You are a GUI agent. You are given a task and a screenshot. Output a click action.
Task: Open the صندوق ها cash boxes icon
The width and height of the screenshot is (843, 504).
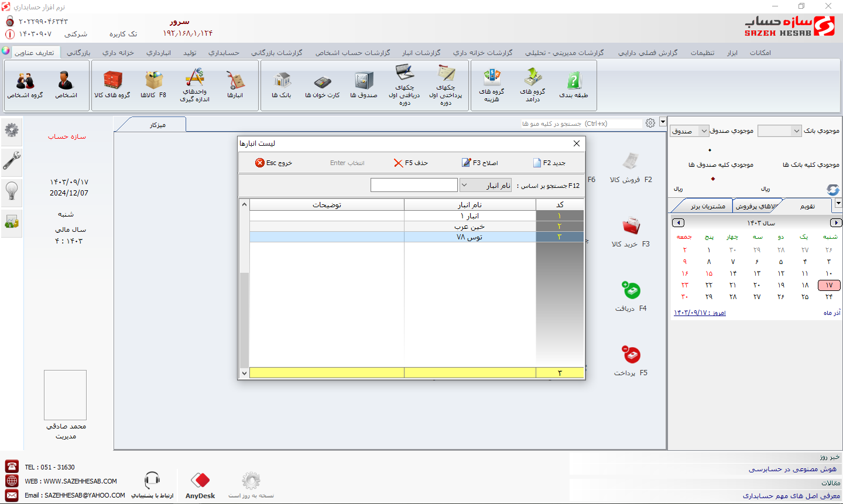364,85
